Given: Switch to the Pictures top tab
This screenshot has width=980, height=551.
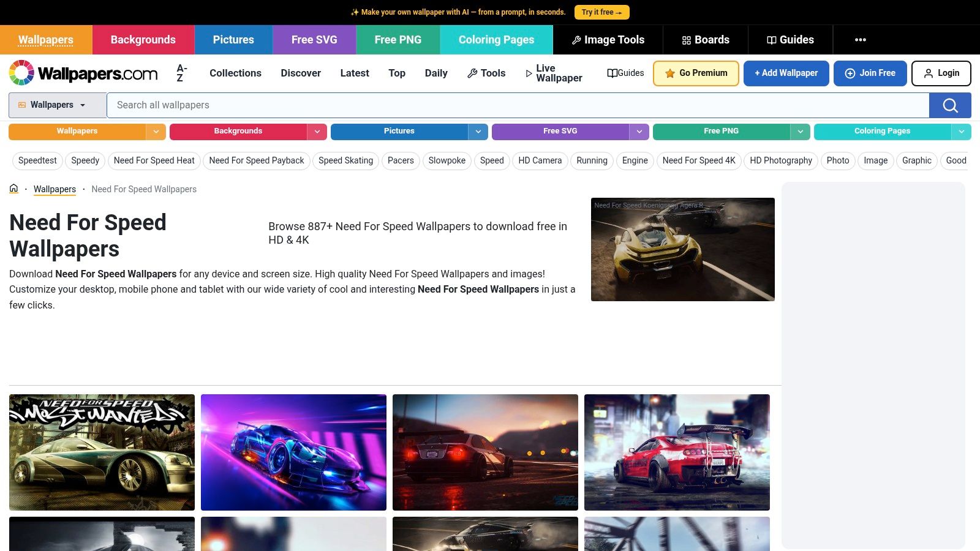Looking at the screenshot, I should pyautogui.click(x=233, y=40).
